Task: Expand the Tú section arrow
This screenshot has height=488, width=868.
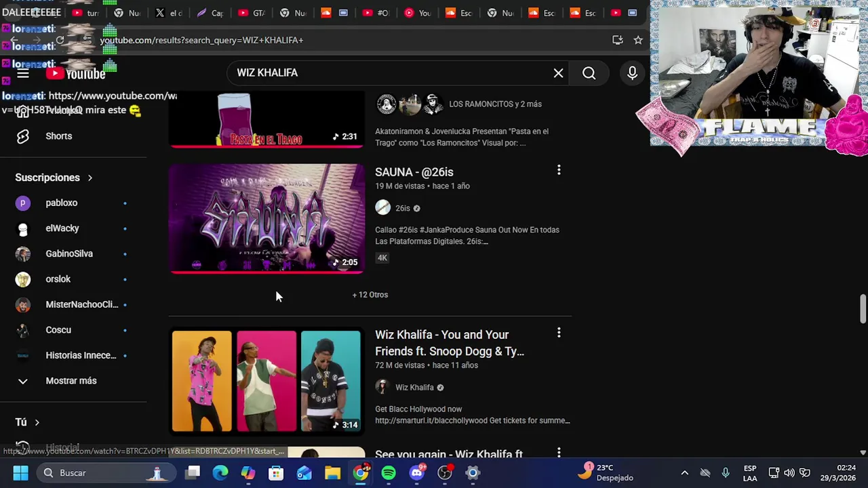Action: click(37, 422)
